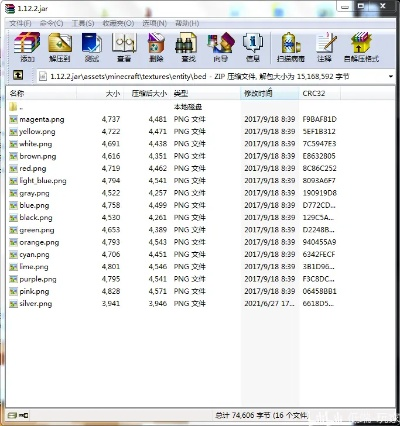The image size is (400, 426).
Task: Sort by CRC32 column header
Action: (320, 94)
